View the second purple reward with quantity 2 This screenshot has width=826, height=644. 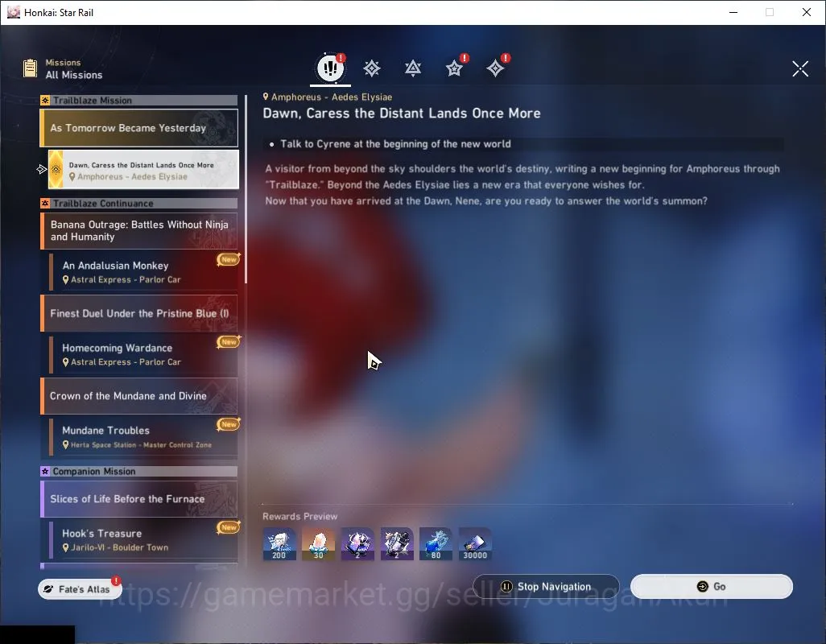coord(397,544)
